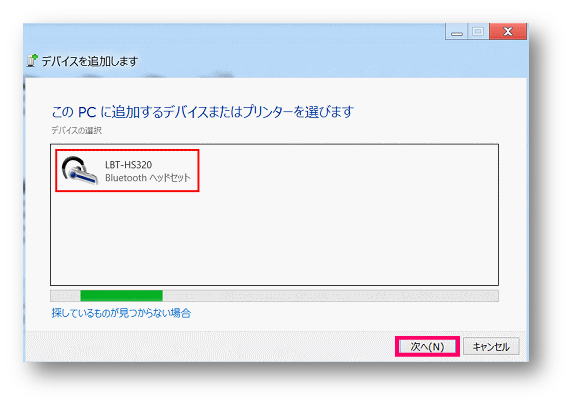
Task: Click the gray unfilled progress bar area
Action: (330, 295)
